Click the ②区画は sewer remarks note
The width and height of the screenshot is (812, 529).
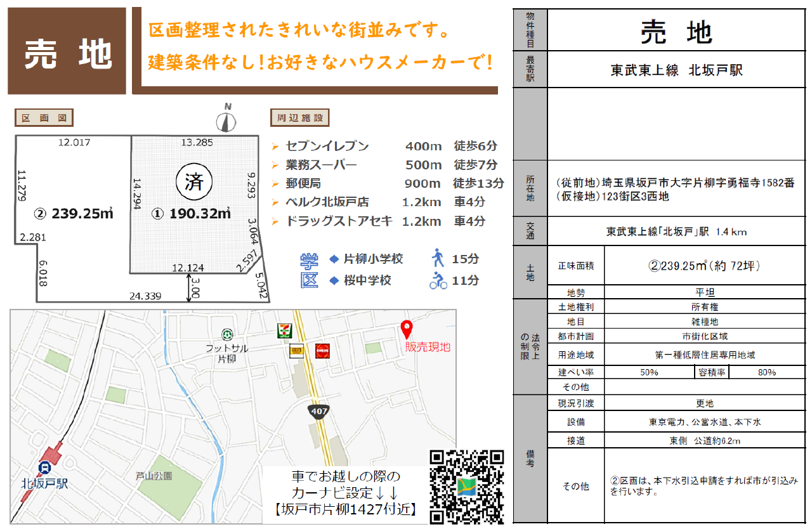pos(704,486)
